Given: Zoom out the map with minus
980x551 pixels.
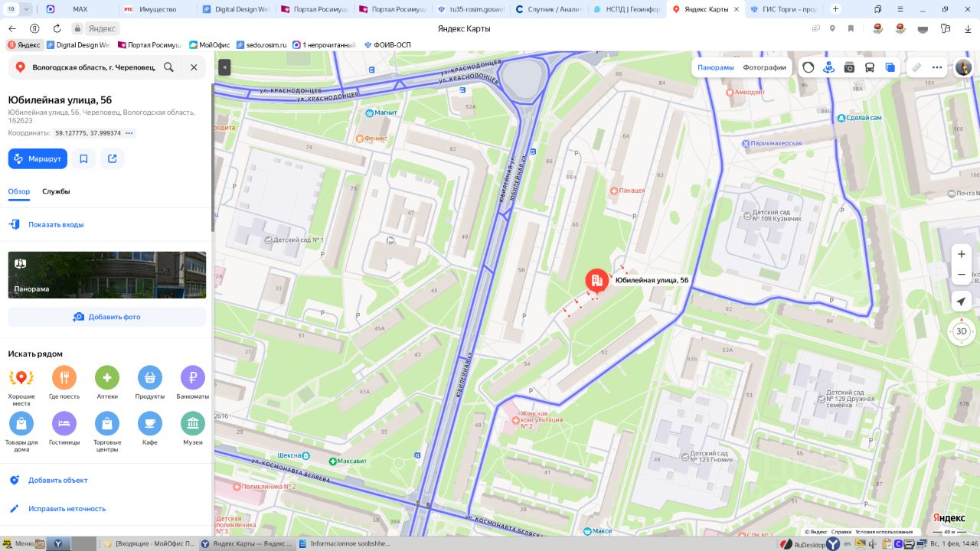Looking at the screenshot, I should click(962, 275).
